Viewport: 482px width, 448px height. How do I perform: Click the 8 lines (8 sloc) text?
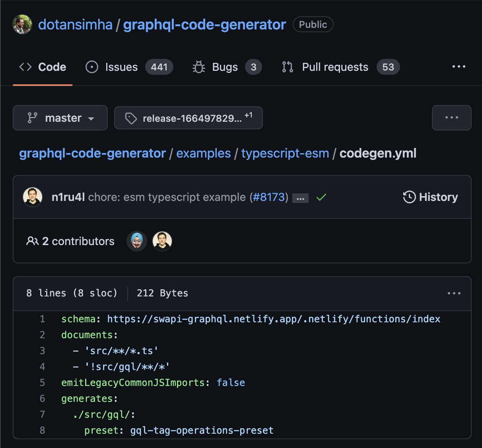(72, 293)
